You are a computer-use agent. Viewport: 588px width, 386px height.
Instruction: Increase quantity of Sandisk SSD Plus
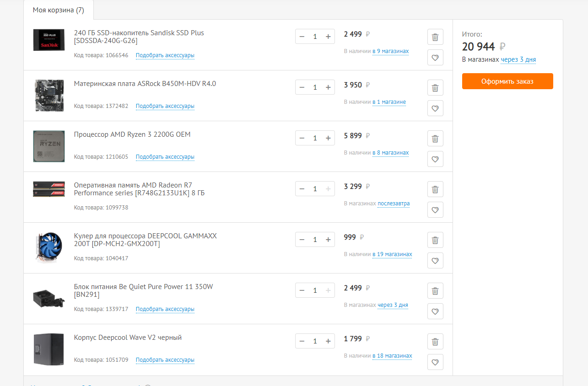pos(328,37)
